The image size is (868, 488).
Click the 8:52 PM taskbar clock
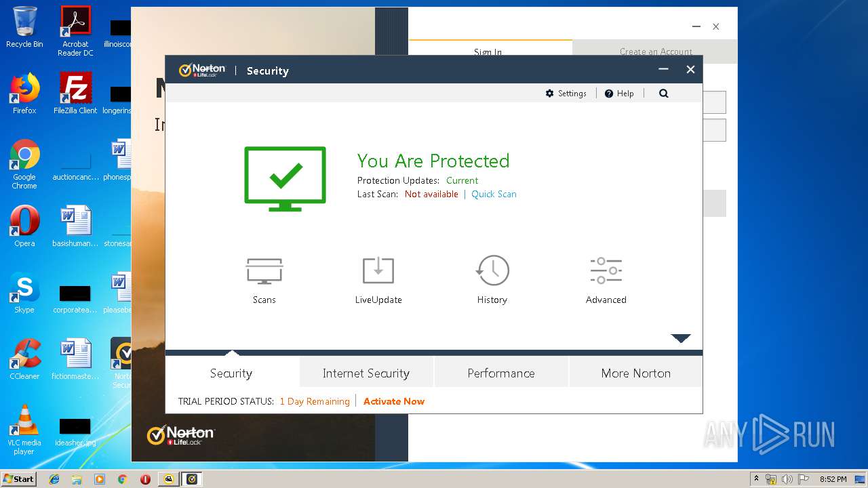coord(833,479)
